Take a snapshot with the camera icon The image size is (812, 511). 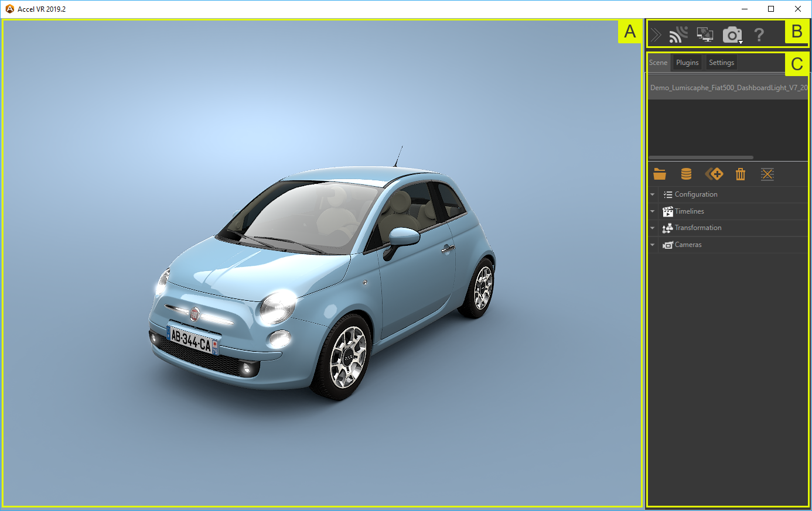coord(732,35)
